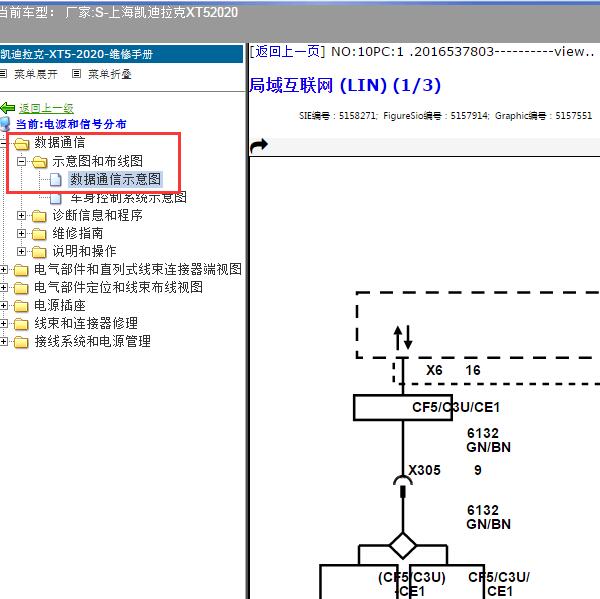Click the 维修指南 folder icon

point(39,234)
